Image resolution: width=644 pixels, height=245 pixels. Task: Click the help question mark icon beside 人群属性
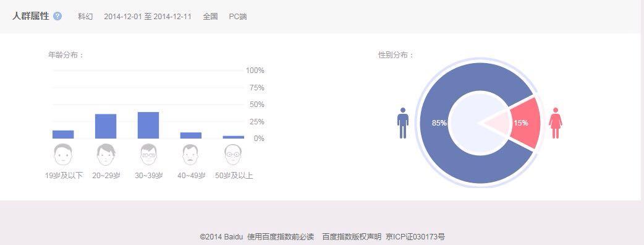click(x=57, y=17)
